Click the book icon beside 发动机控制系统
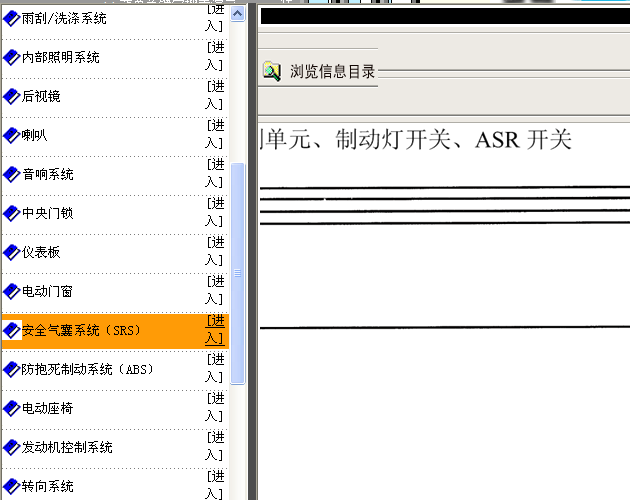Screen dimensions: 630x500 11,447
